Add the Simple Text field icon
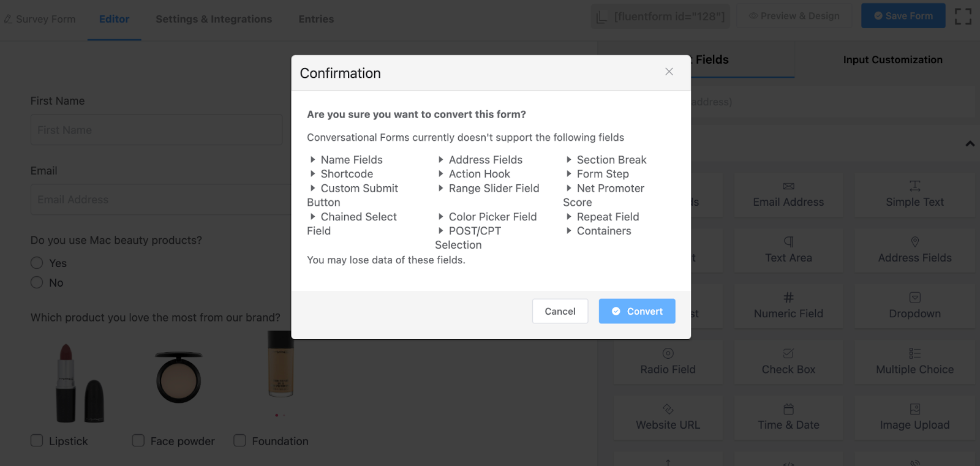Viewport: 980px width, 466px height. (x=914, y=186)
